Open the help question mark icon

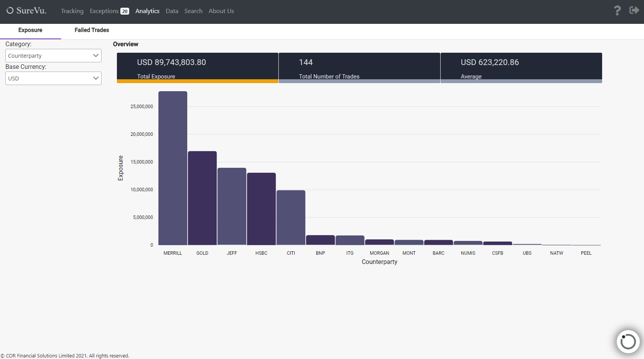[x=617, y=10]
